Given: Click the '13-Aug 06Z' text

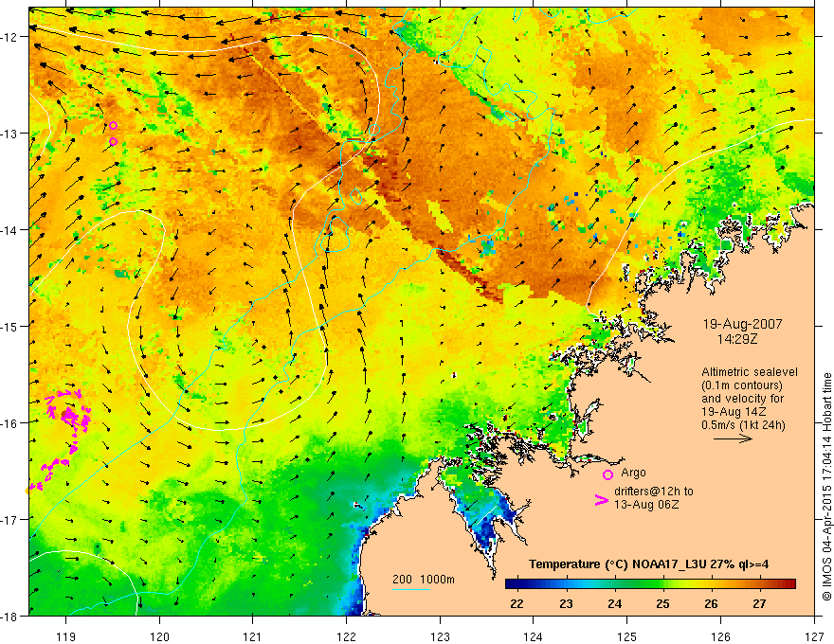Looking at the screenshot, I should 646,505.
